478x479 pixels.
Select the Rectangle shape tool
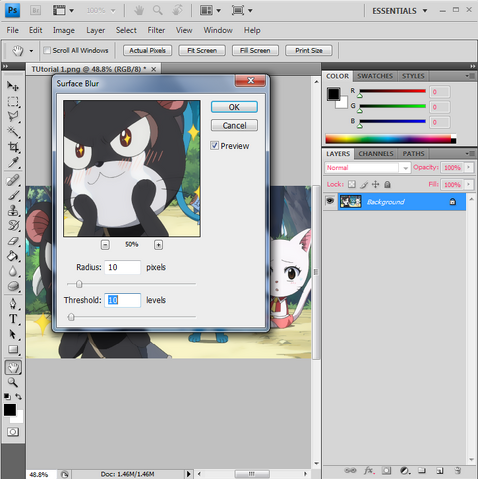click(x=13, y=349)
